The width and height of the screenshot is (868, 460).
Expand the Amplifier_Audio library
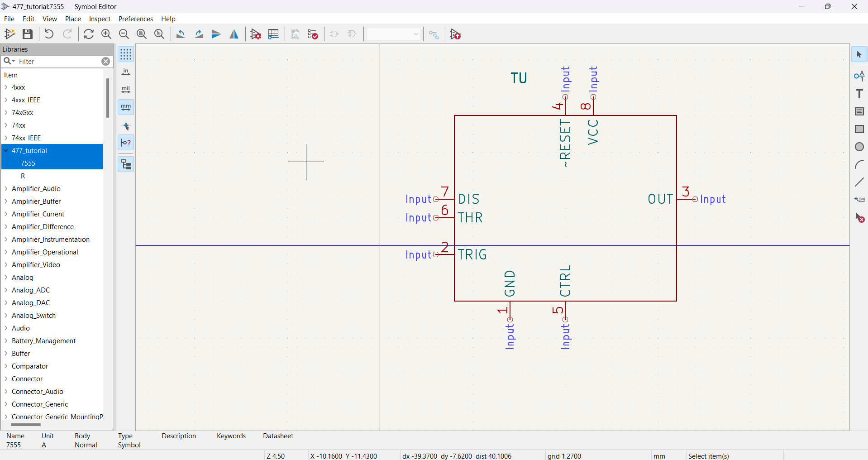(6, 189)
